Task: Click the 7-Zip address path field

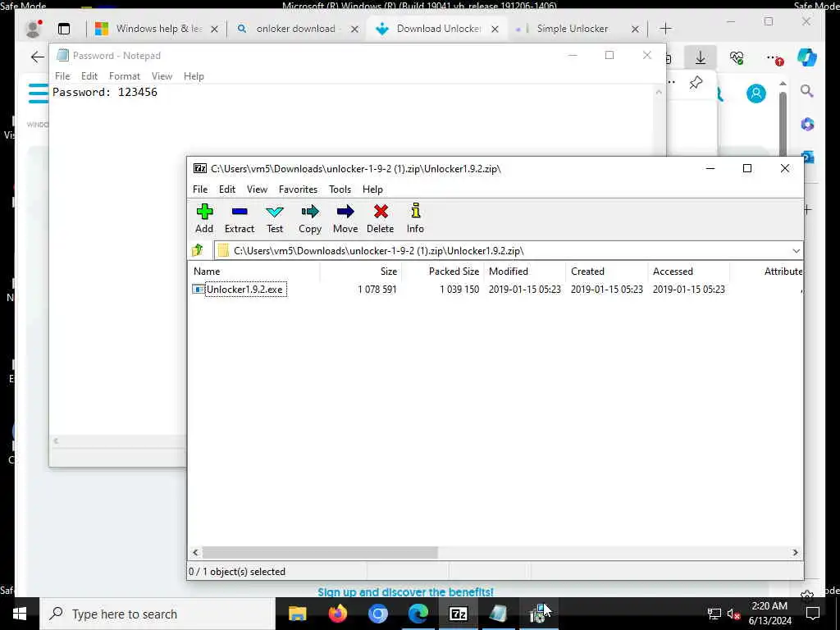Action: click(503, 251)
